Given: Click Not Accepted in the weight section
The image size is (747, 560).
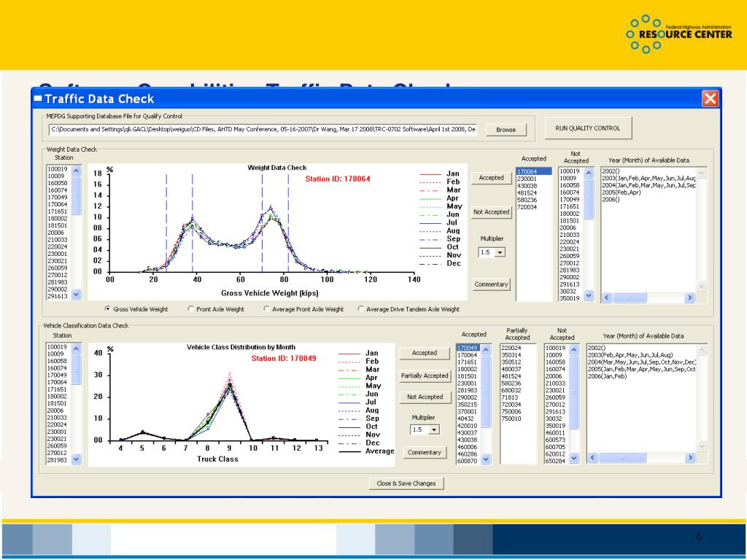Looking at the screenshot, I should pyautogui.click(x=492, y=211).
